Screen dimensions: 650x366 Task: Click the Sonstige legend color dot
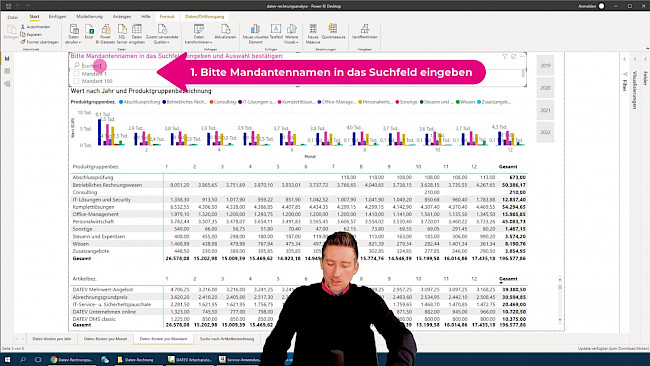coord(397,102)
